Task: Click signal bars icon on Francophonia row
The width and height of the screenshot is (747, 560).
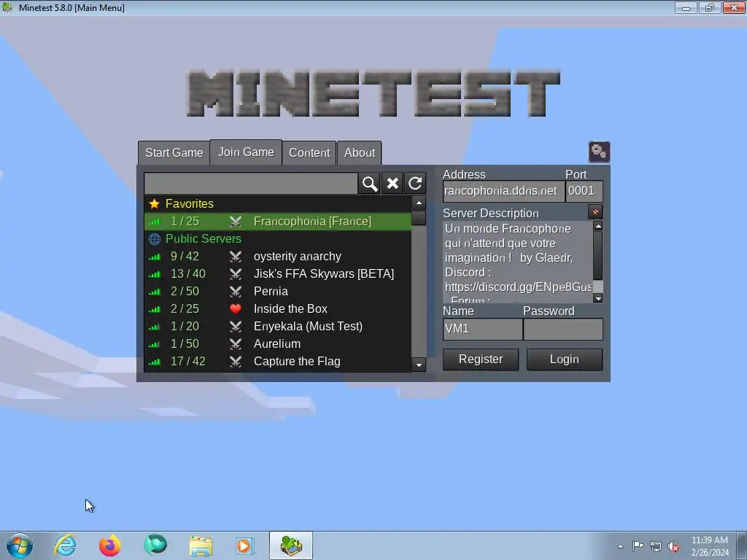Action: click(154, 222)
